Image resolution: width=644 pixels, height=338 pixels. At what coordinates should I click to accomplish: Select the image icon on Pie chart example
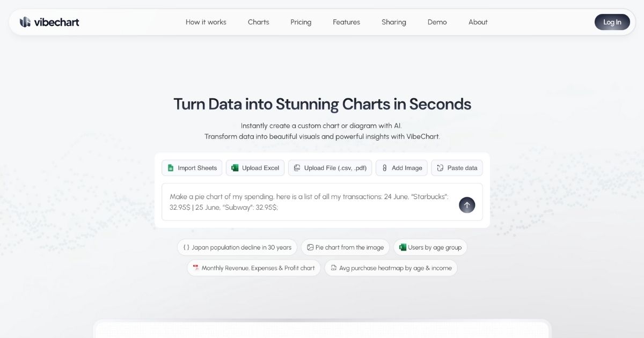(x=310, y=247)
